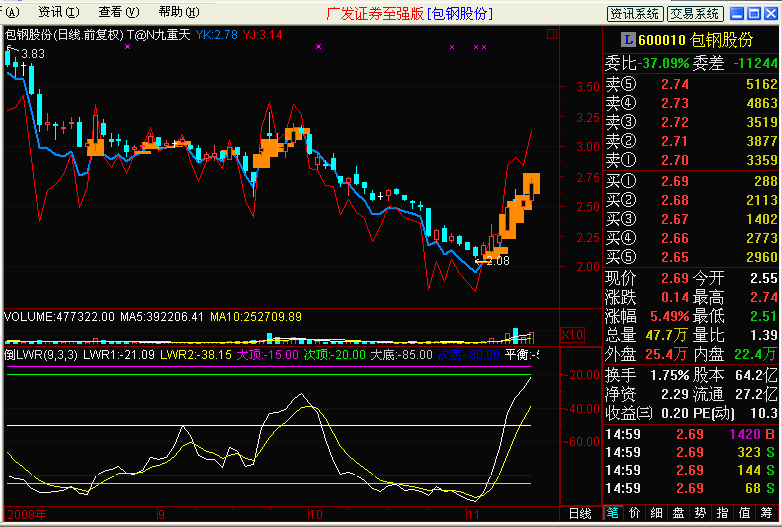The width and height of the screenshot is (782, 527).
Task: Click the 2008年 date axis label
Action: pos(27,515)
